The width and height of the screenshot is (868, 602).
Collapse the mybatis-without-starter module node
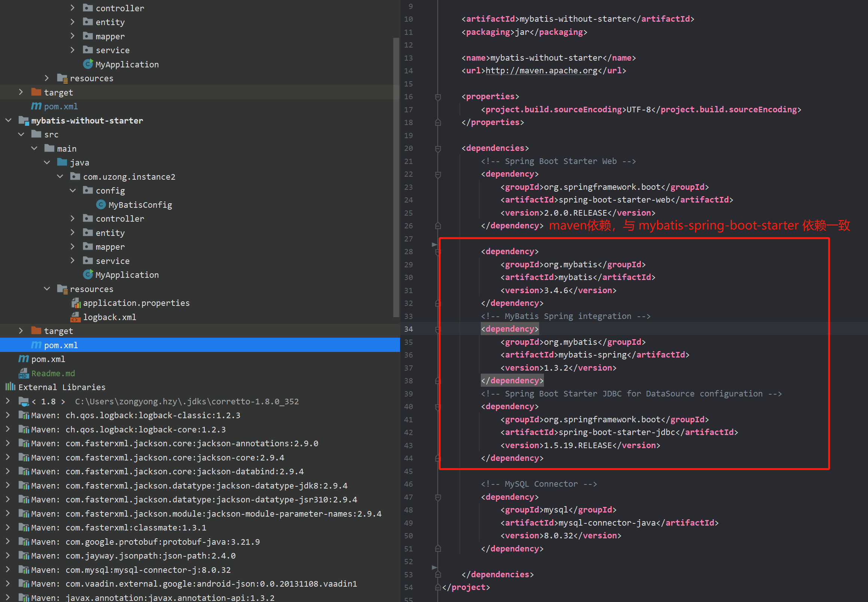pyautogui.click(x=8, y=120)
